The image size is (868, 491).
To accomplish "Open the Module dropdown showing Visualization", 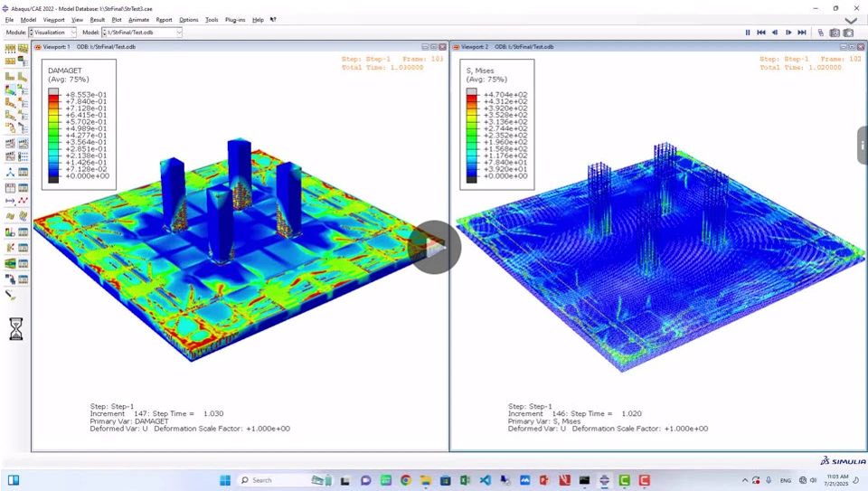I will (53, 33).
